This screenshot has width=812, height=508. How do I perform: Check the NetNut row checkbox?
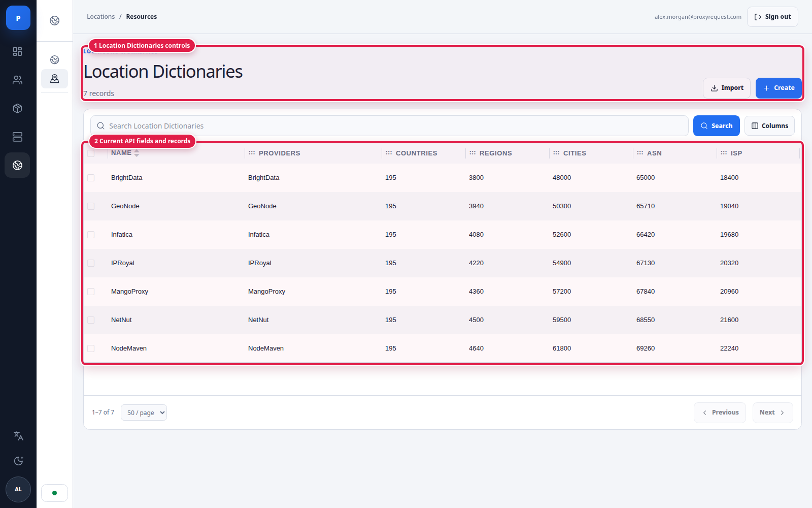[x=91, y=320]
